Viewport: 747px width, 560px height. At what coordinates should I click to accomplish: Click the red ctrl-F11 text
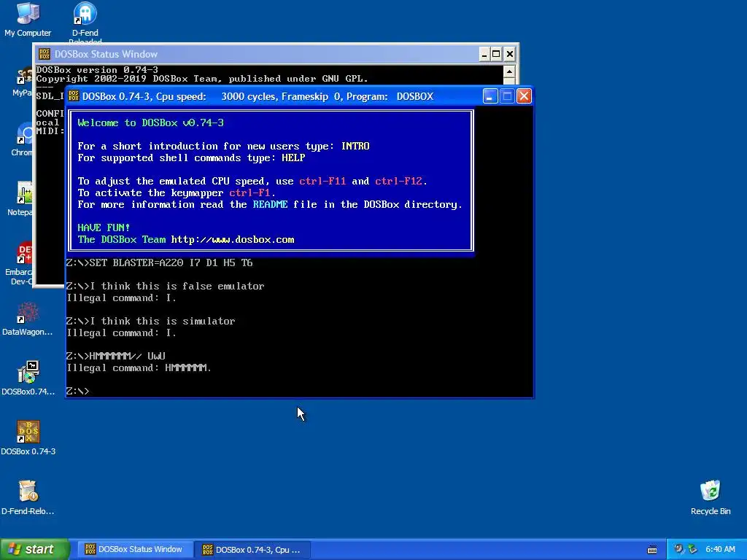tap(322, 181)
